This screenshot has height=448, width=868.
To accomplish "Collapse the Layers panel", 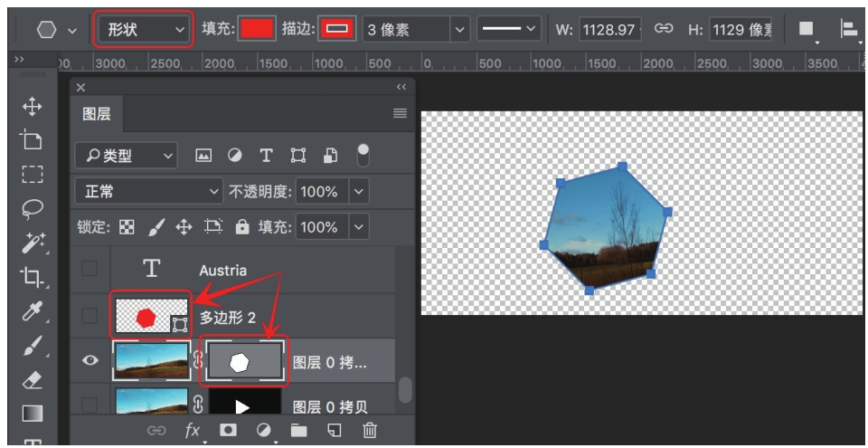I will (401, 87).
